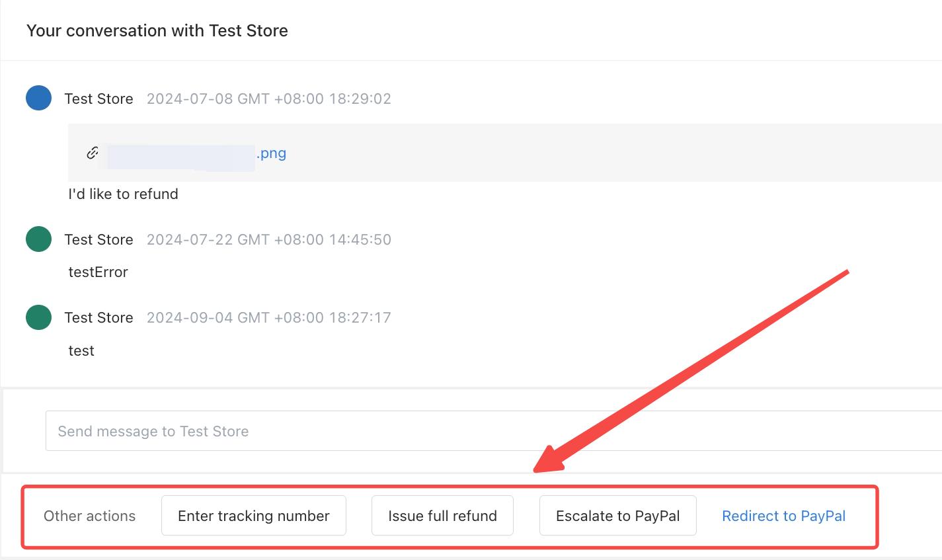The image size is (942, 560).
Task: Click the Other actions label
Action: point(90,516)
